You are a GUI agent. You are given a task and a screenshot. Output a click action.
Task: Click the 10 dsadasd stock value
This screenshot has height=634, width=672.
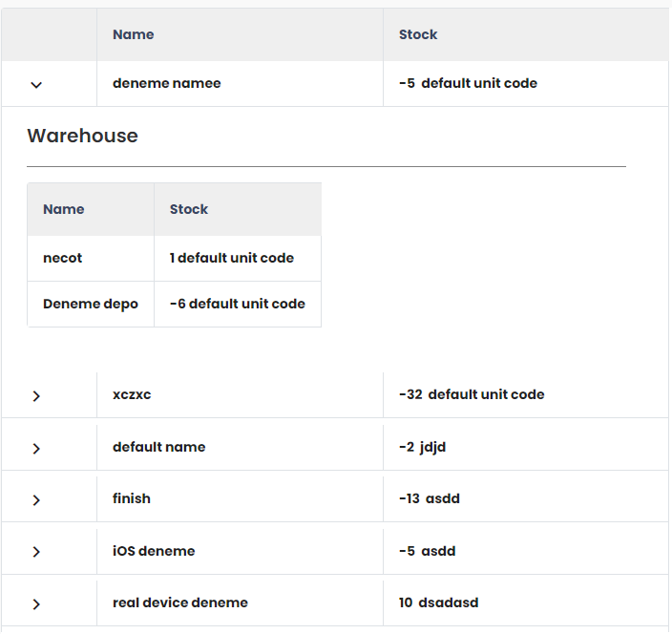(x=438, y=602)
